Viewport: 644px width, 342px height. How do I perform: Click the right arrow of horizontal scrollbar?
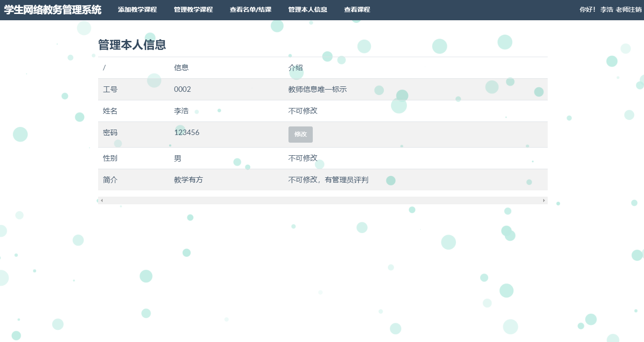point(544,199)
